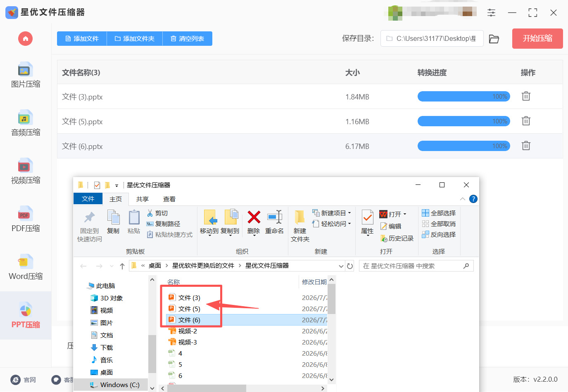Screen dimensions: 568x392
Task: Open save directory folder icon
Action: click(x=494, y=39)
